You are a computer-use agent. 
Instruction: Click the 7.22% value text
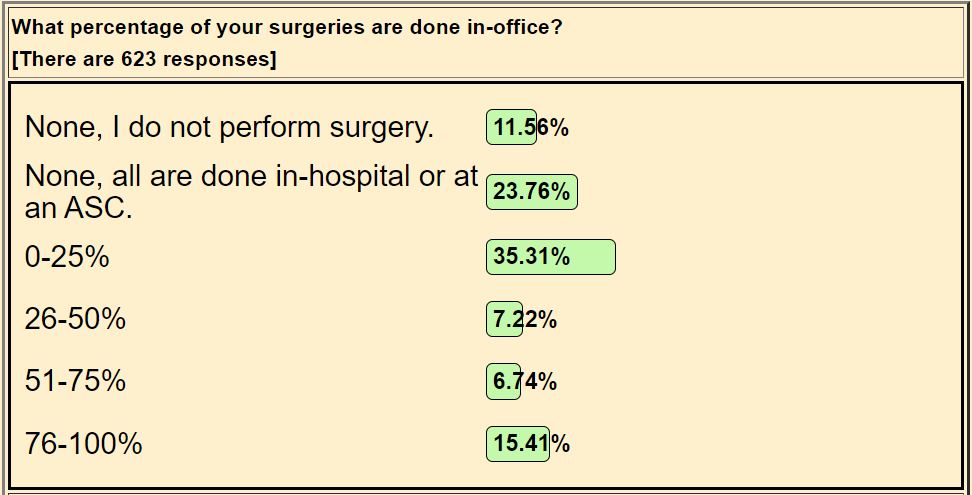[525, 319]
